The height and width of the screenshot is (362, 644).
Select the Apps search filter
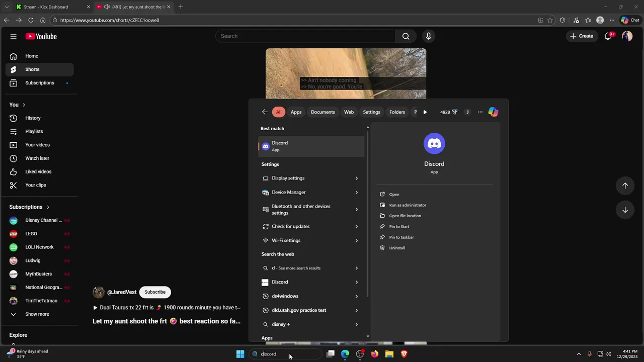(x=296, y=112)
